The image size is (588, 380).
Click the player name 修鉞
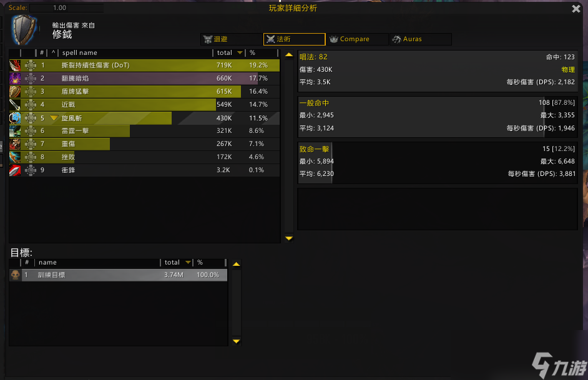tap(62, 34)
